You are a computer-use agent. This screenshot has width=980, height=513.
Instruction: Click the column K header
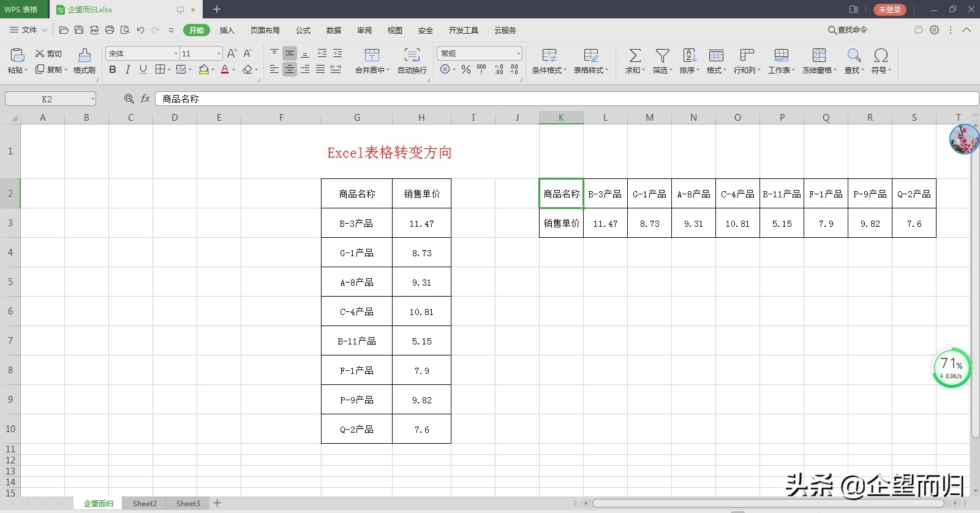[561, 118]
